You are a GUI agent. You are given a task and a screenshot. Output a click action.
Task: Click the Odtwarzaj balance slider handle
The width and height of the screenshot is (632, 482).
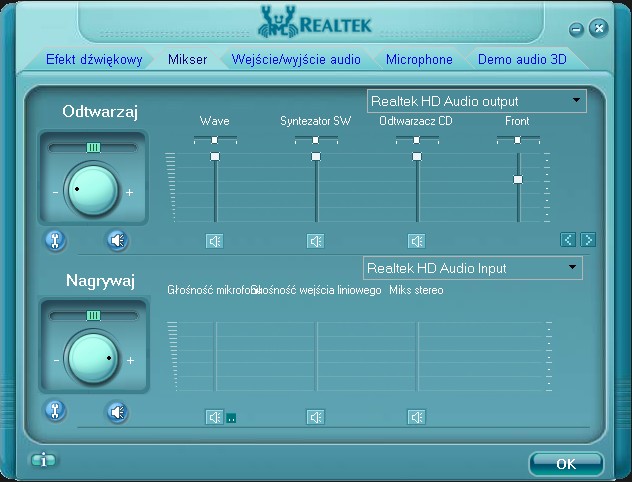coord(94,148)
